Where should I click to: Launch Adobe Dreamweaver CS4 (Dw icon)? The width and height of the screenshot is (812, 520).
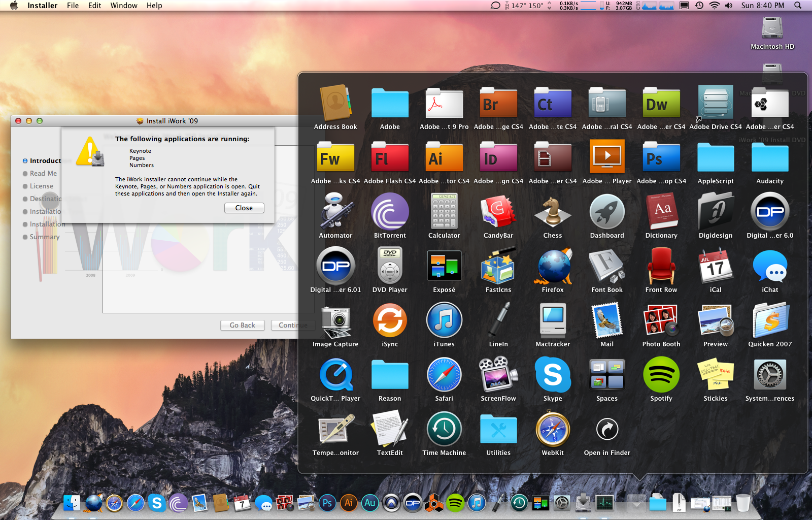(661, 103)
